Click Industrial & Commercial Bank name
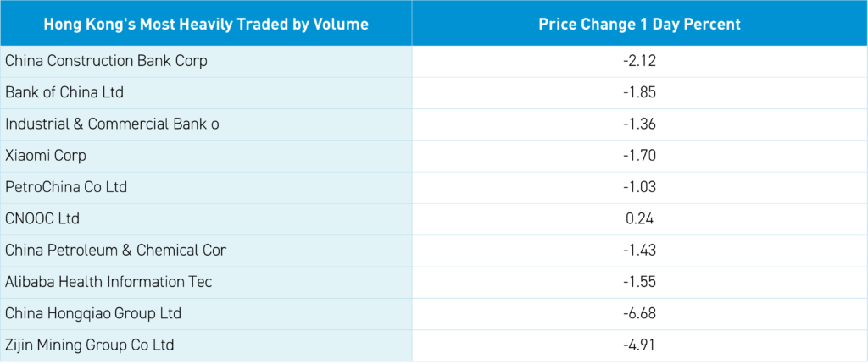This screenshot has width=868, height=364. [x=113, y=124]
